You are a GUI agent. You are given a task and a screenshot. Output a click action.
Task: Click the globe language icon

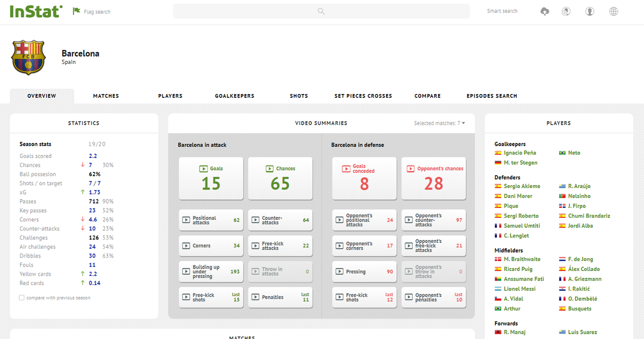click(x=614, y=11)
